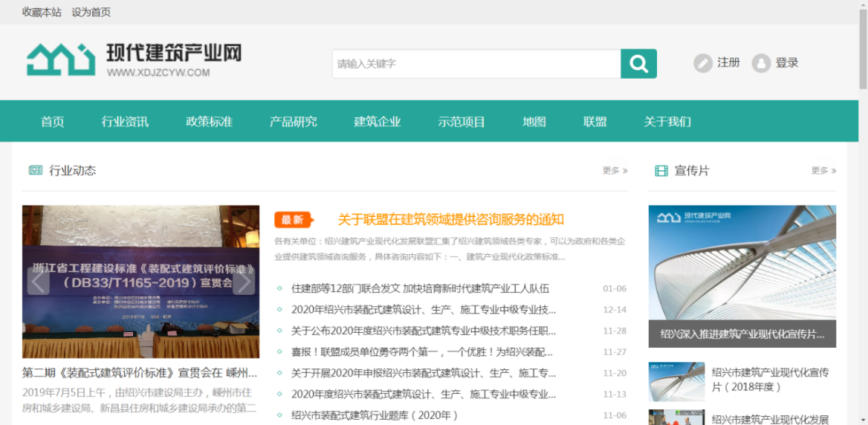Click the notice summary starting 各有关单位
This screenshot has height=425, width=868.
[x=450, y=249]
